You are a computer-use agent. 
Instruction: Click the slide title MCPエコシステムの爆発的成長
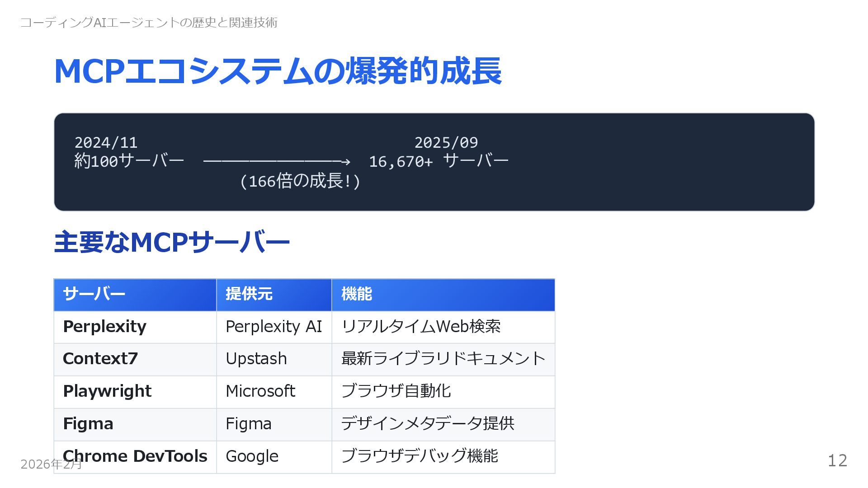278,71
